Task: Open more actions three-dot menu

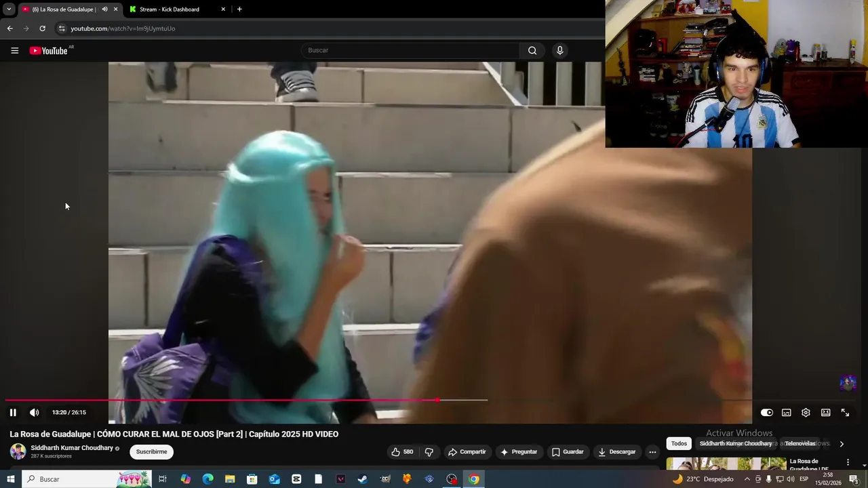Action: click(652, 451)
